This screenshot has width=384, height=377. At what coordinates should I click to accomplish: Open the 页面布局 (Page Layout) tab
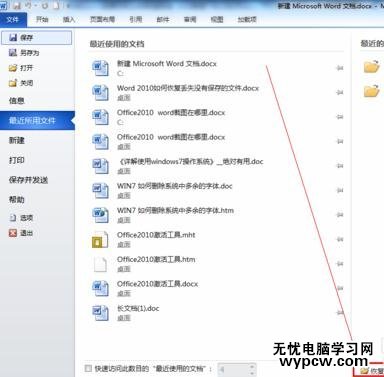pos(102,19)
